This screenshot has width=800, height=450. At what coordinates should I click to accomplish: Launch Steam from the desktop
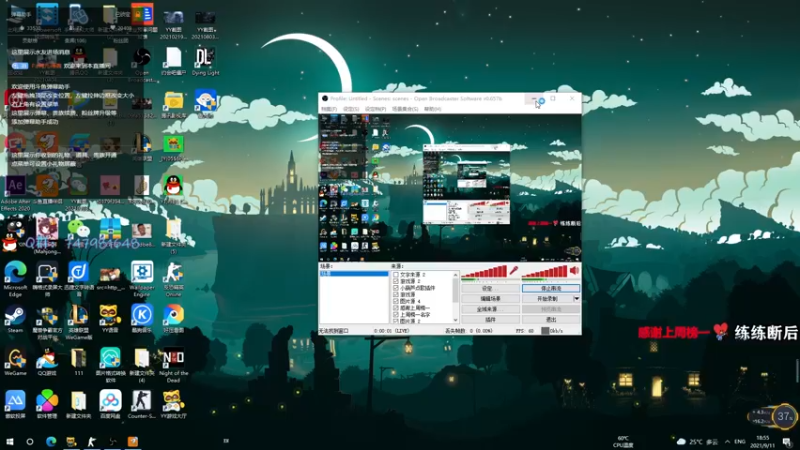[x=15, y=319]
